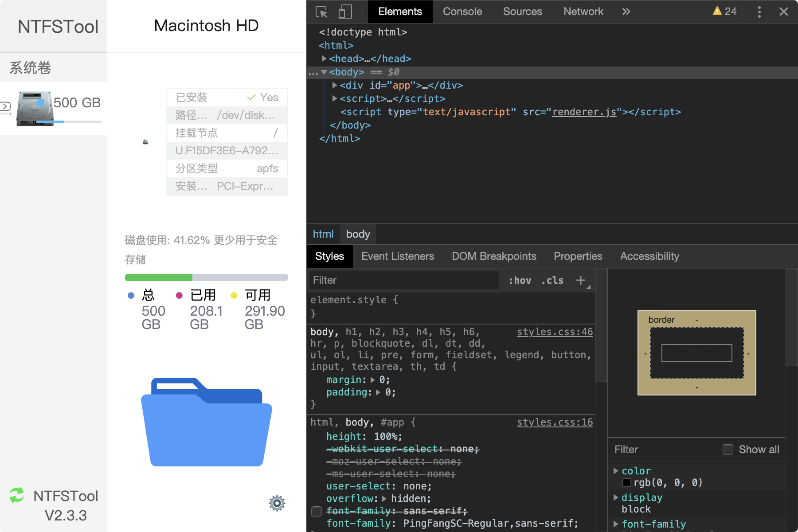
Task: Expand the div id="app" node
Action: click(x=335, y=85)
